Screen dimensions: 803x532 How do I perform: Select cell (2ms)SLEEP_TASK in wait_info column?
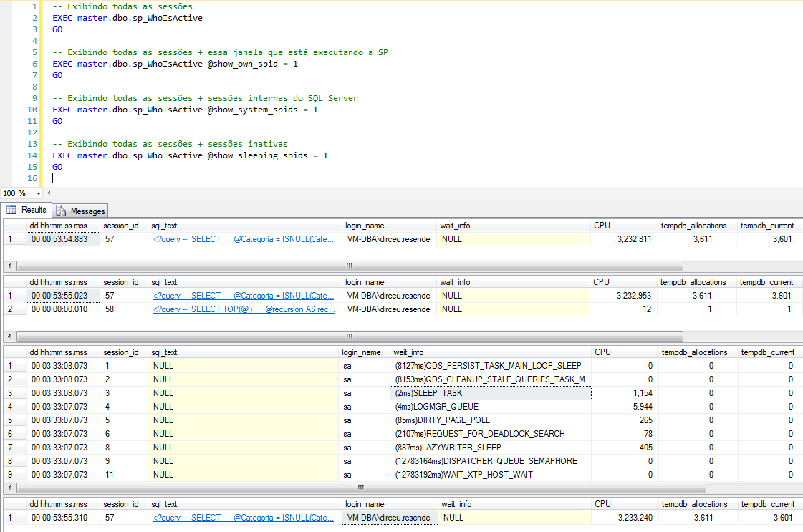coord(491,393)
